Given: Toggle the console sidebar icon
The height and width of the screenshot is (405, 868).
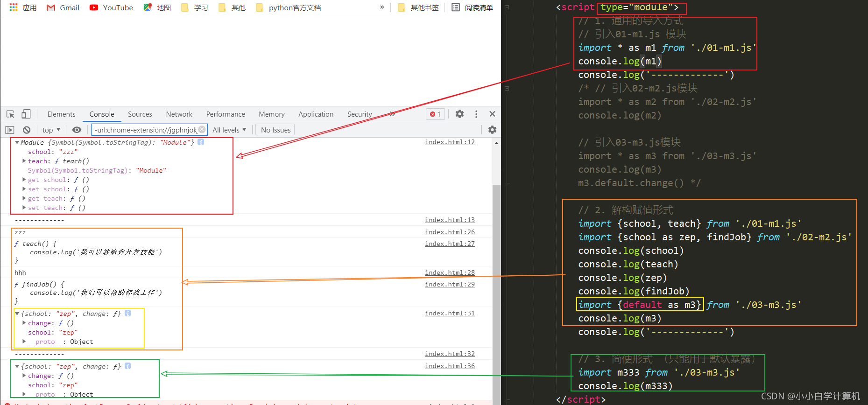Looking at the screenshot, I should [x=10, y=130].
